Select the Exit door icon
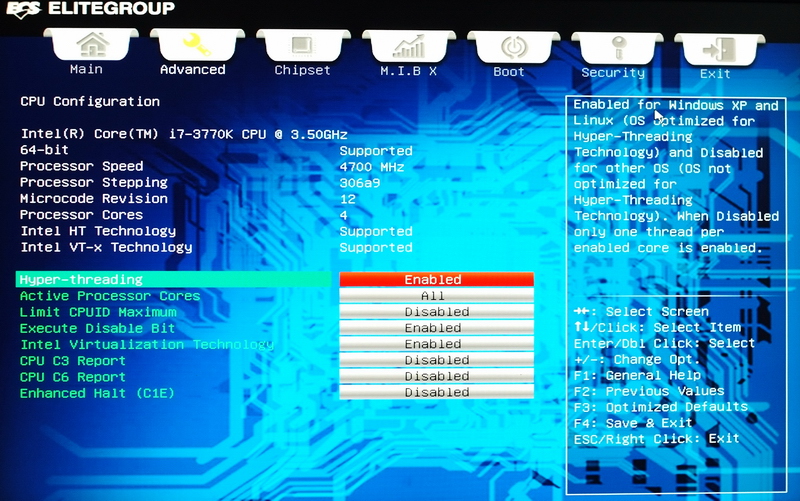Viewport: 800px width, 501px height. point(719,49)
